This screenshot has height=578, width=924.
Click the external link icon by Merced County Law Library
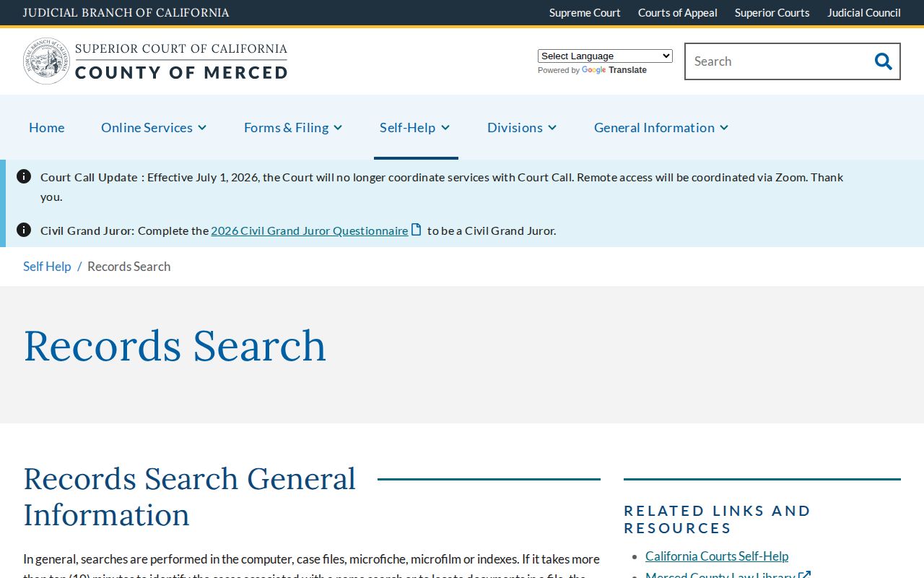tap(805, 575)
